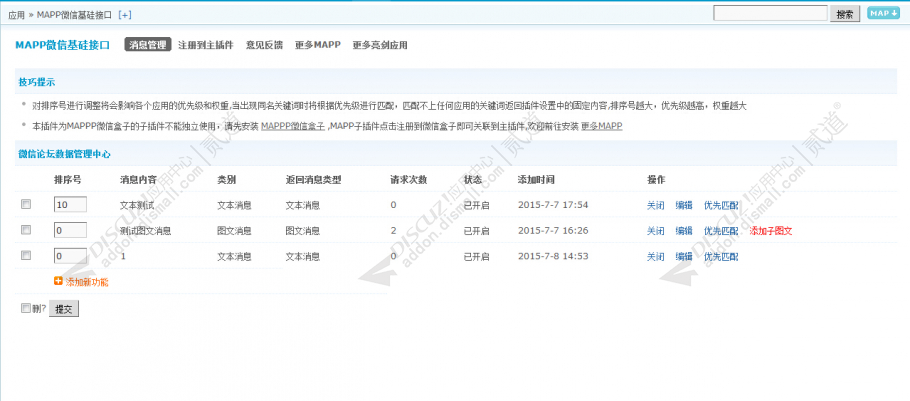Open the 更多MAPP link in tips text
The height and width of the screenshot is (401, 910).
602,126
